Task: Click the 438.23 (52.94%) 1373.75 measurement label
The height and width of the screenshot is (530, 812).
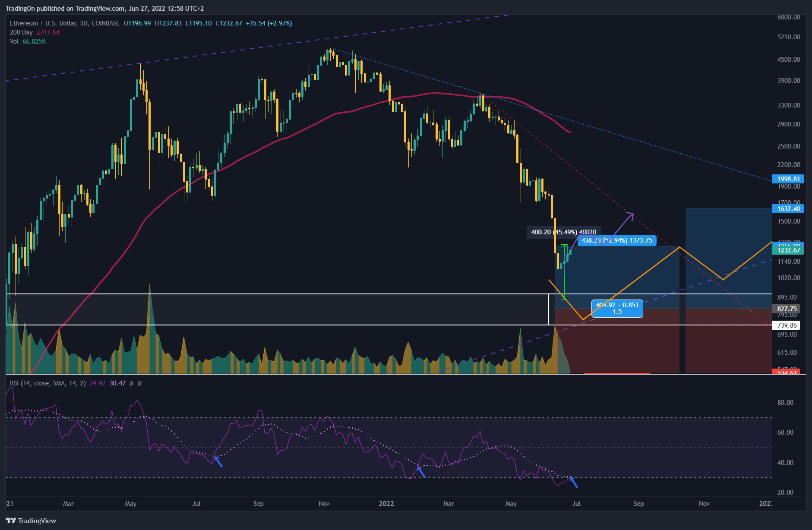Action: point(617,240)
